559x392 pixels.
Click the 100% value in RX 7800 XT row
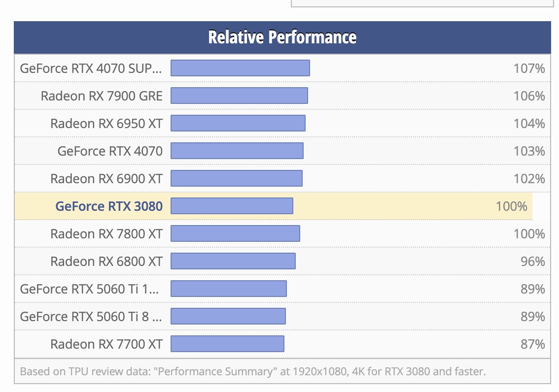coord(529,233)
